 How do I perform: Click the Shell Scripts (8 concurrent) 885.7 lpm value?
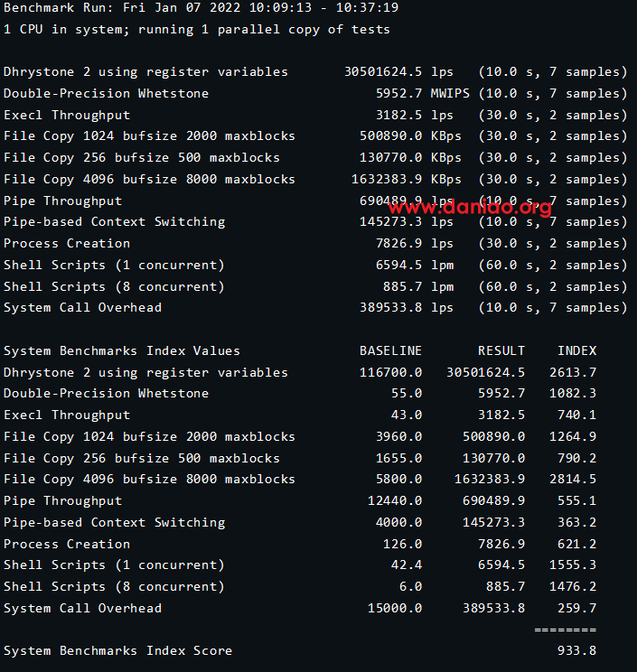[418, 286]
